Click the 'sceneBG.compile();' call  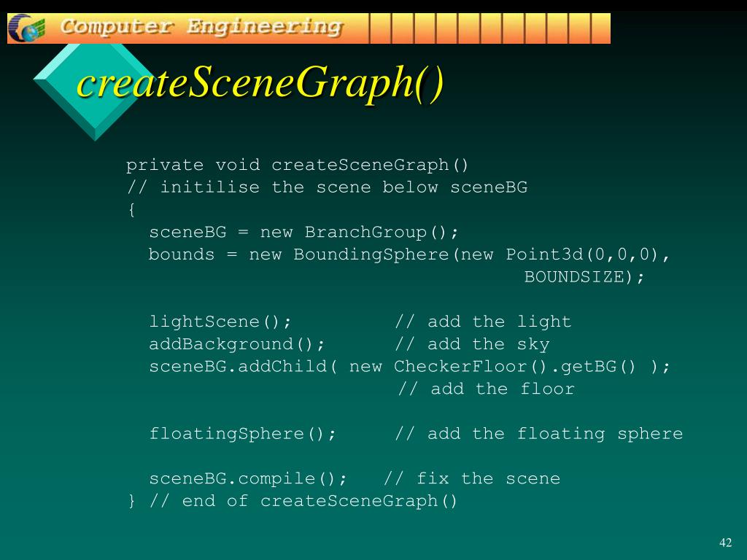(x=248, y=478)
